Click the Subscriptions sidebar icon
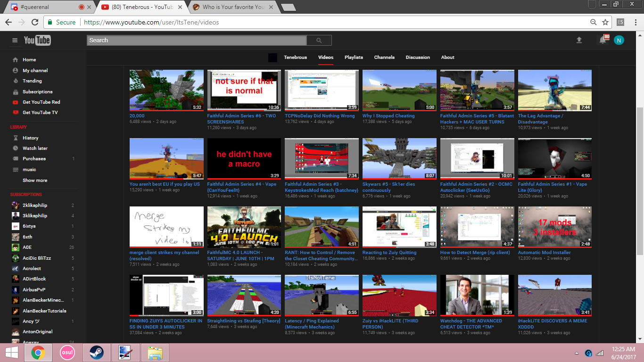This screenshot has height=362, width=644. [16, 92]
